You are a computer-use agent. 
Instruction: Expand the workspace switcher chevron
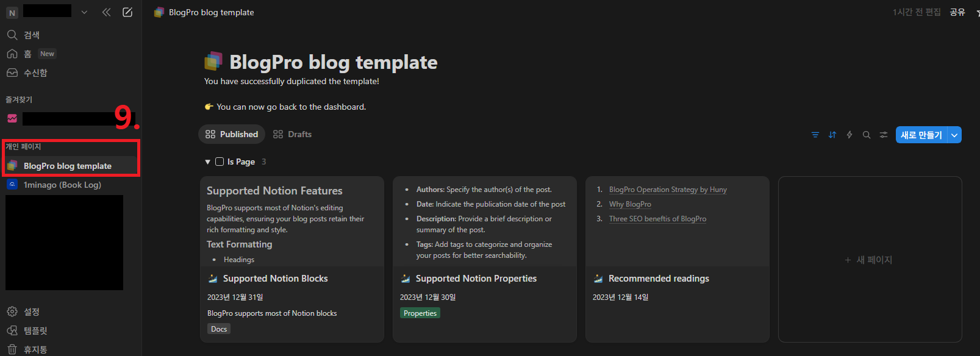pyautogui.click(x=84, y=12)
